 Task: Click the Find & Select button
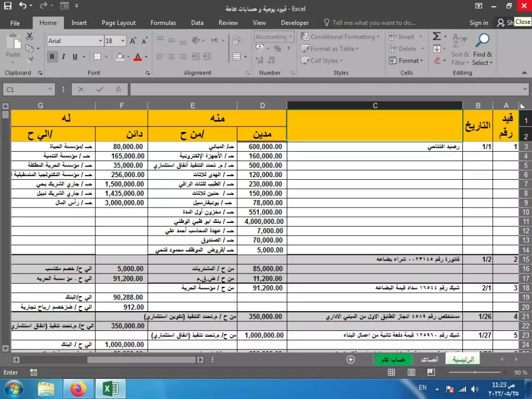482,49
